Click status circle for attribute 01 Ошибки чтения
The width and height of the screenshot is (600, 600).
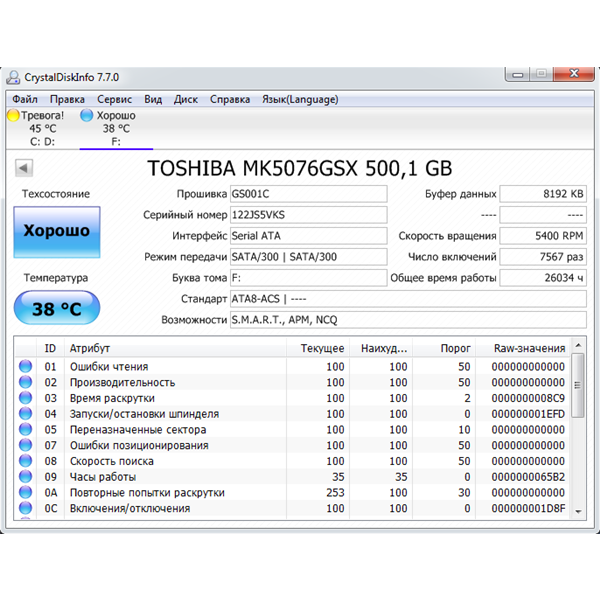point(26,366)
